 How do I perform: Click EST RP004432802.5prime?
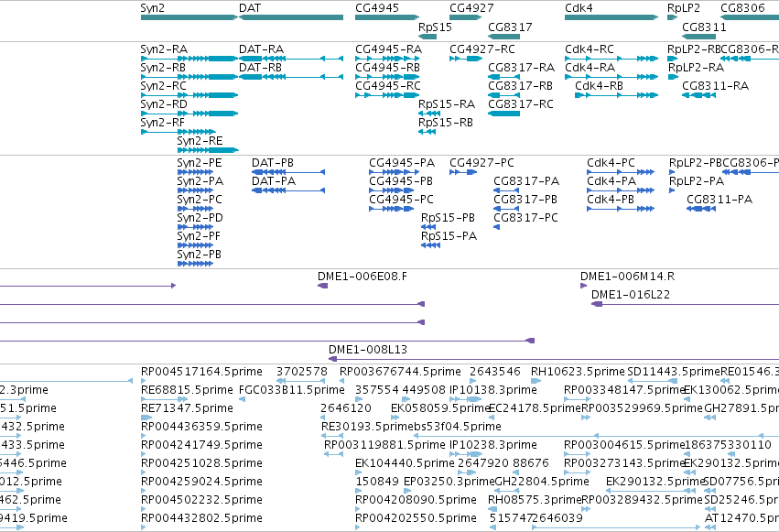point(143,527)
